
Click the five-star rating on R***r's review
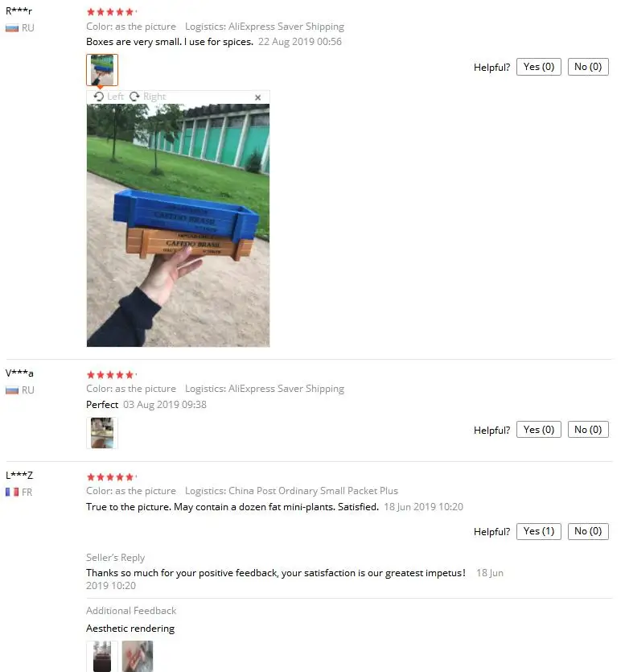click(x=110, y=12)
